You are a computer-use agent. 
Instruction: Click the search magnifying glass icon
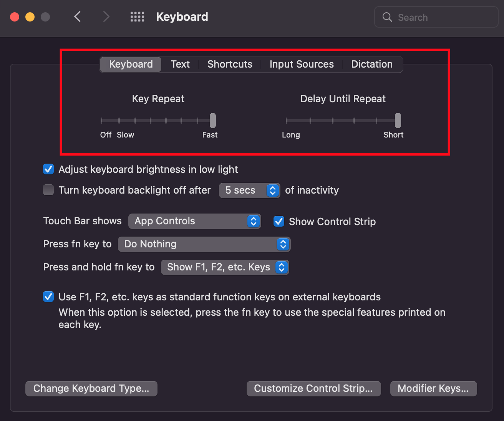[386, 17]
